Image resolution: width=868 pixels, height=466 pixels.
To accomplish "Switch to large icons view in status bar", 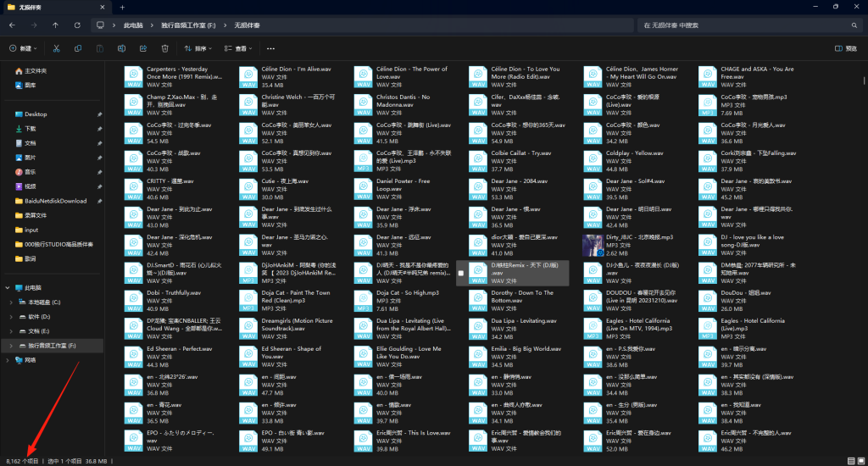I will coord(861,460).
